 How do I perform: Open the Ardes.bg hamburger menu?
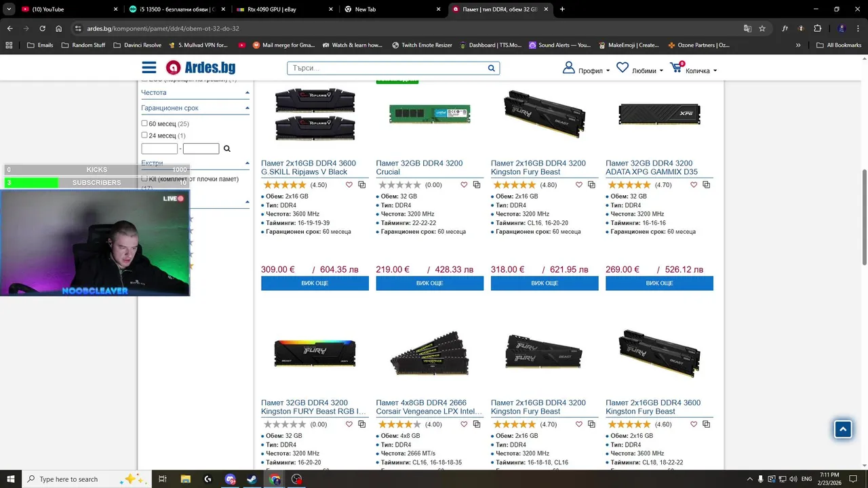click(x=149, y=68)
